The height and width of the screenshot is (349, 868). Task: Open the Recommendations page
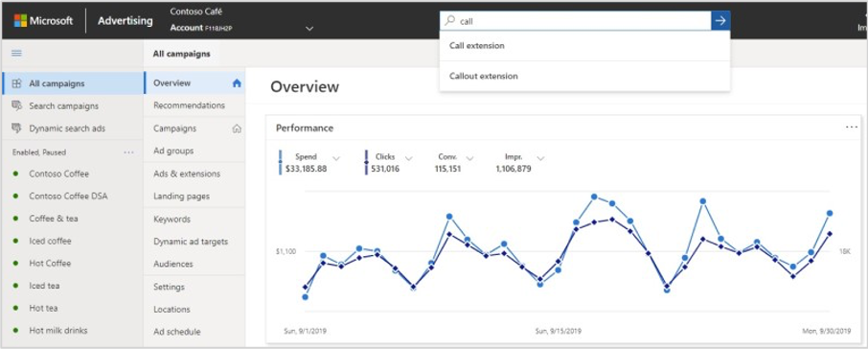coord(190,105)
